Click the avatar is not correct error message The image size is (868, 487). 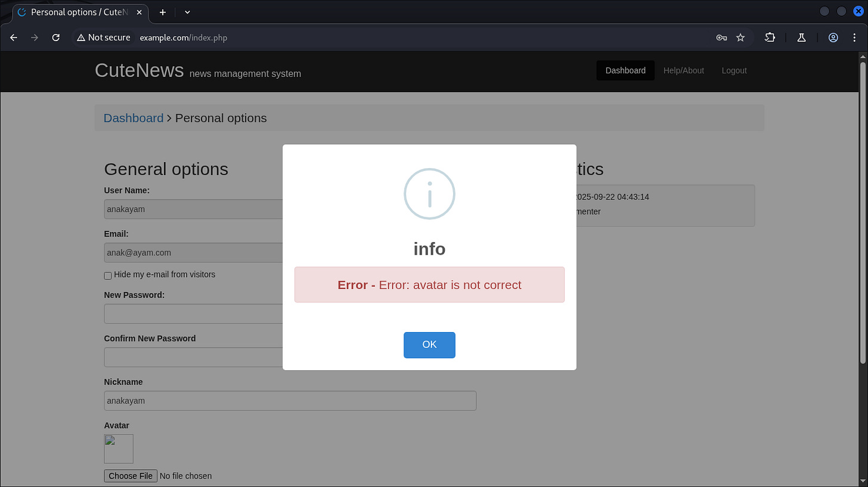tap(429, 285)
